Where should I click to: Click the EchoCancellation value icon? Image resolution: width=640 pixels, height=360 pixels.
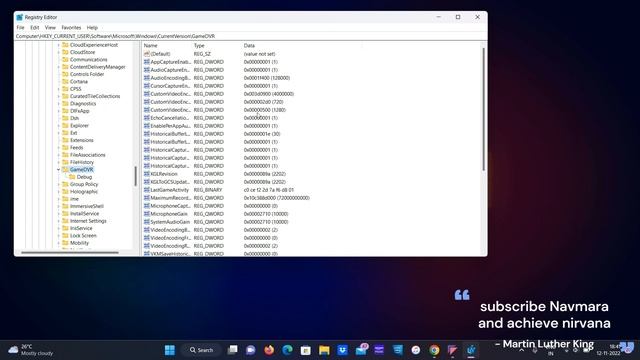pyautogui.click(x=147, y=118)
